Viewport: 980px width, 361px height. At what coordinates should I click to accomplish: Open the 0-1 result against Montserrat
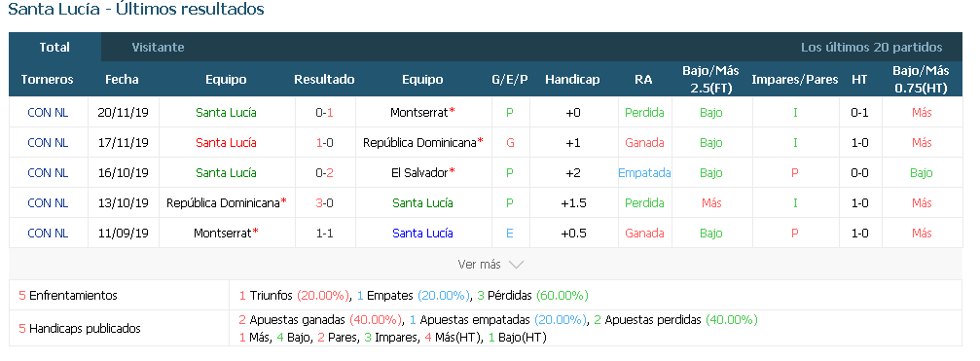tap(324, 113)
